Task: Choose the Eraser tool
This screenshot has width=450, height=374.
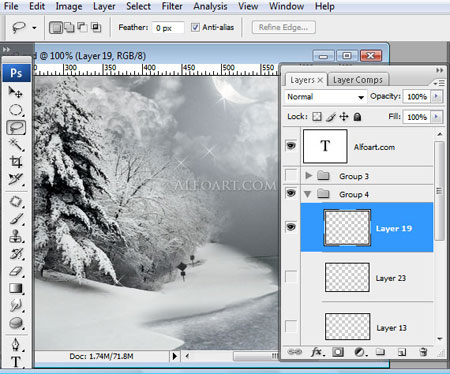Action: click(15, 271)
